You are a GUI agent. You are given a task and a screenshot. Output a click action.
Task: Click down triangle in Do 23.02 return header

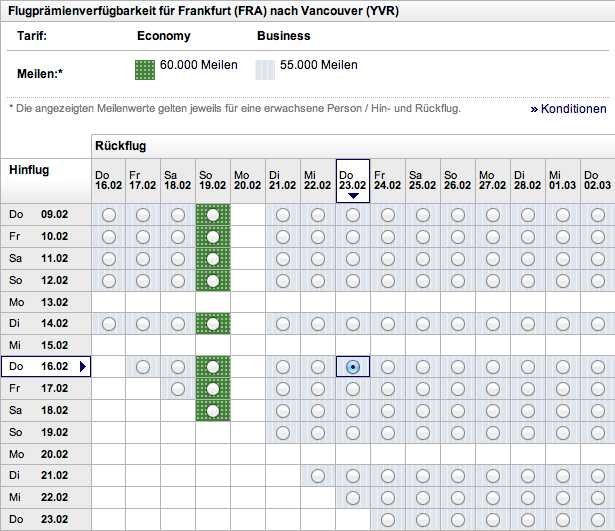(353, 196)
